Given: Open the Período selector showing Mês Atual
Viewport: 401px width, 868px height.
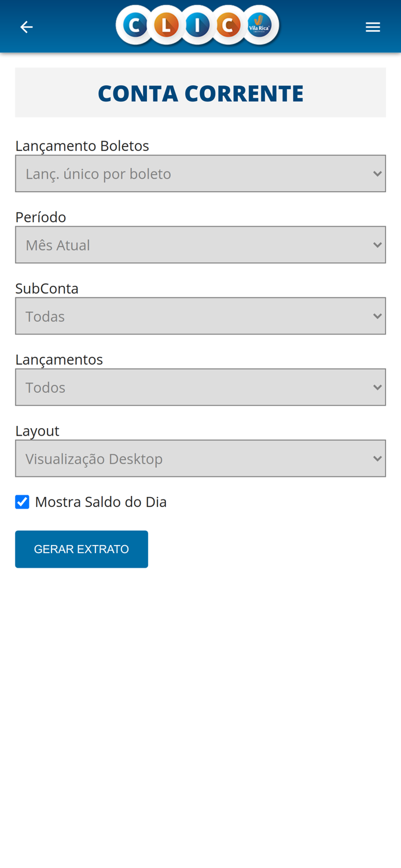Looking at the screenshot, I should [x=200, y=244].
